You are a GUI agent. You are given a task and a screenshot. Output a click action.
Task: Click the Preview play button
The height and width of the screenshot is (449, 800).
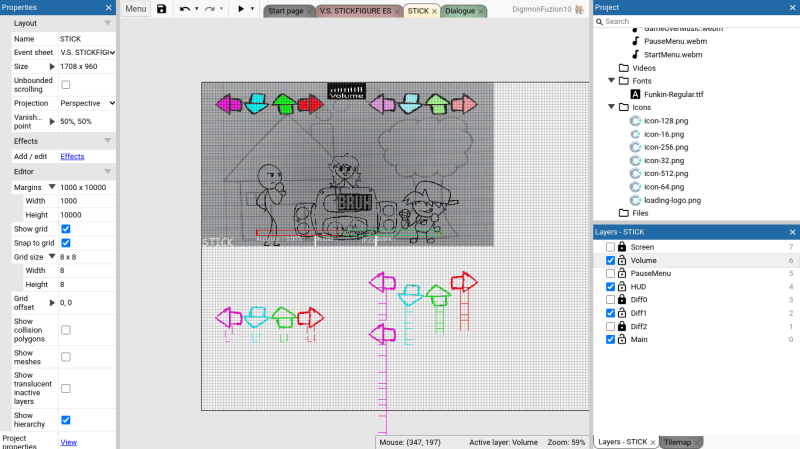241,9
